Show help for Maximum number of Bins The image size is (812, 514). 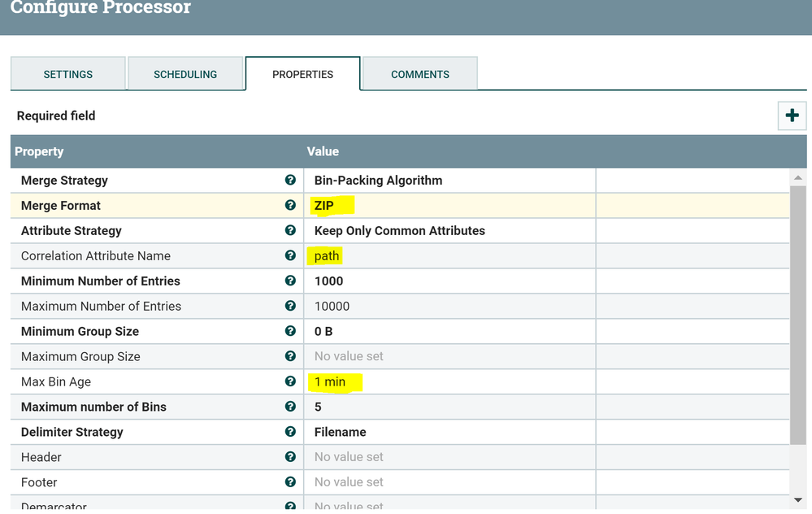(290, 407)
